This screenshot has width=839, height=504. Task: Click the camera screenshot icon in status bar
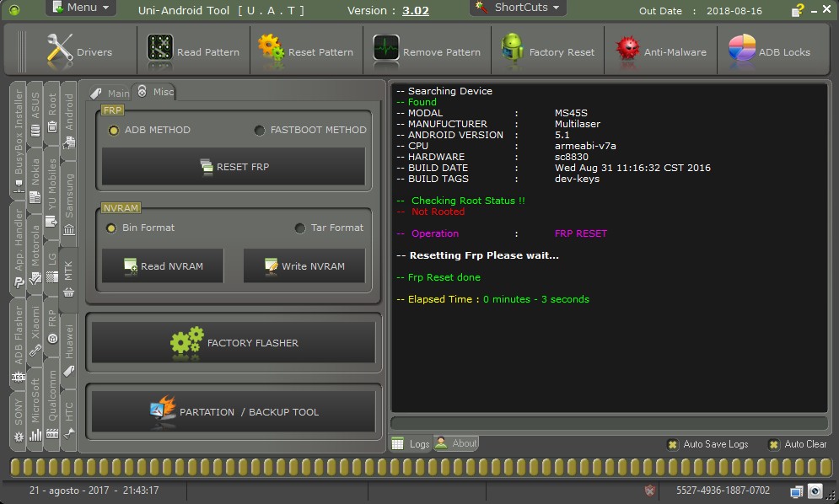[x=815, y=491]
